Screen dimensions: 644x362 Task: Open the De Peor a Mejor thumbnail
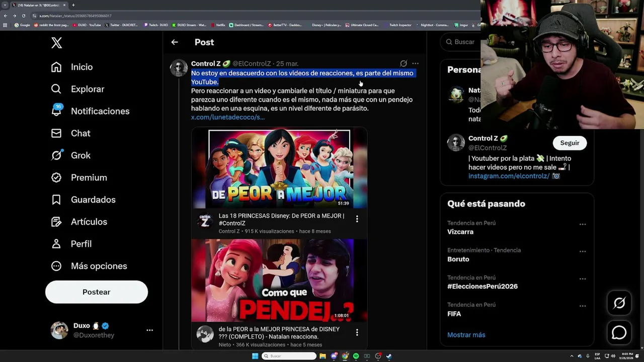[x=279, y=168]
